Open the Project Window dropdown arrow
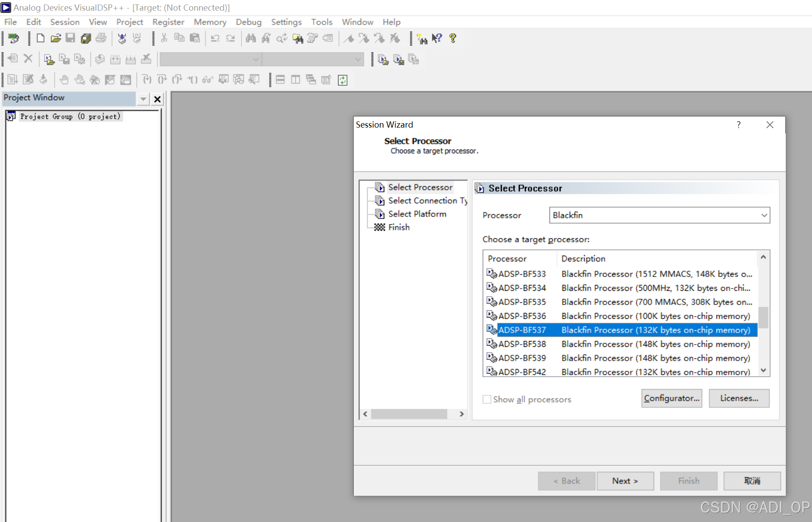Image resolution: width=812 pixels, height=522 pixels. point(143,99)
